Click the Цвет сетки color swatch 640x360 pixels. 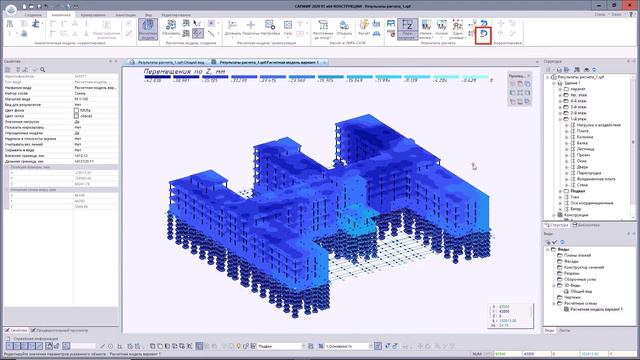point(76,116)
